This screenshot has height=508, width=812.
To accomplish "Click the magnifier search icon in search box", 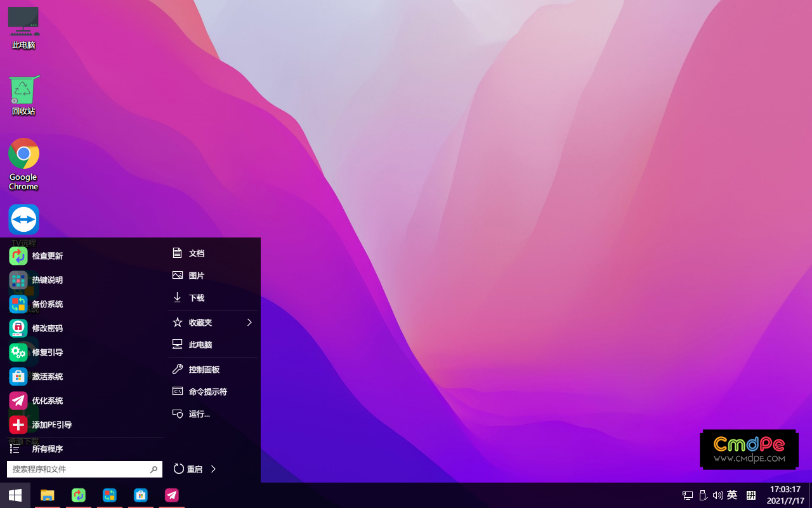I will click(x=154, y=469).
